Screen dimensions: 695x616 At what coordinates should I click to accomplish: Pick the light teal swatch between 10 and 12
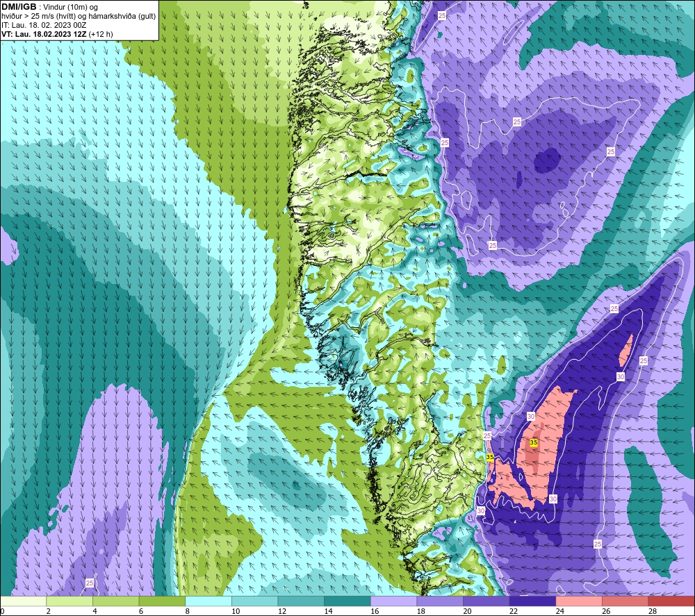254,601
